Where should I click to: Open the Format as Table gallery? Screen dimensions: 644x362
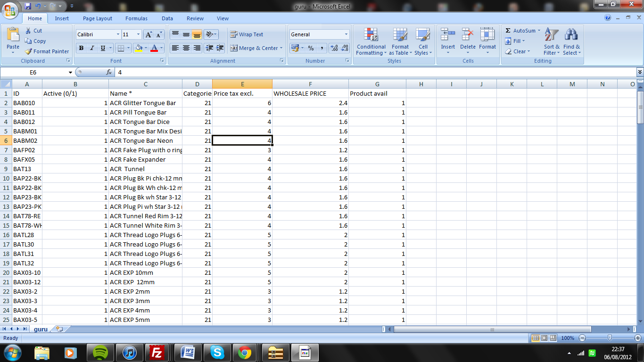tap(400, 41)
